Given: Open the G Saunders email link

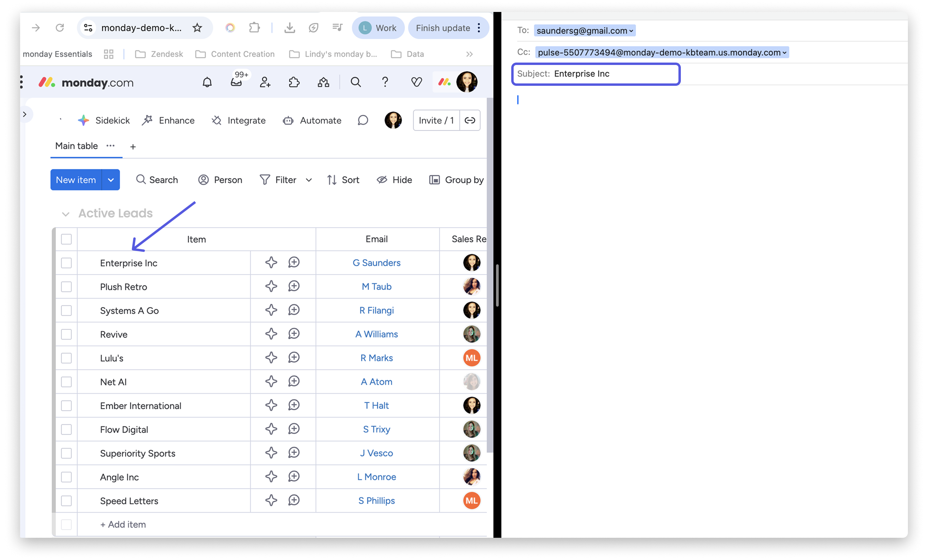Looking at the screenshot, I should point(376,263).
